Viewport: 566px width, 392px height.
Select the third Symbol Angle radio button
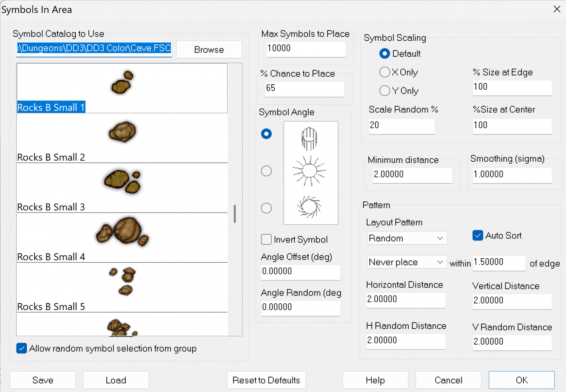(x=266, y=208)
